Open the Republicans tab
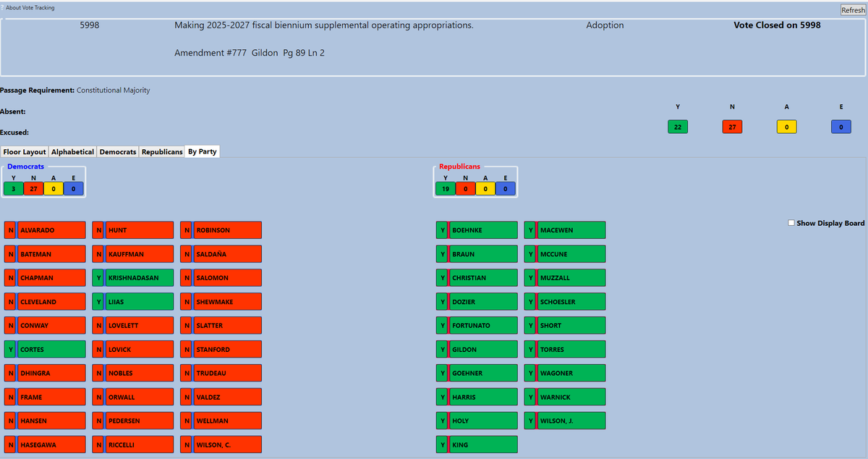The width and height of the screenshot is (868, 459). click(162, 152)
